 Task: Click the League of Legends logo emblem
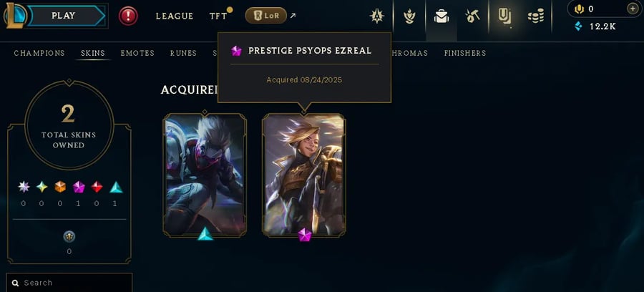pyautogui.click(x=15, y=16)
